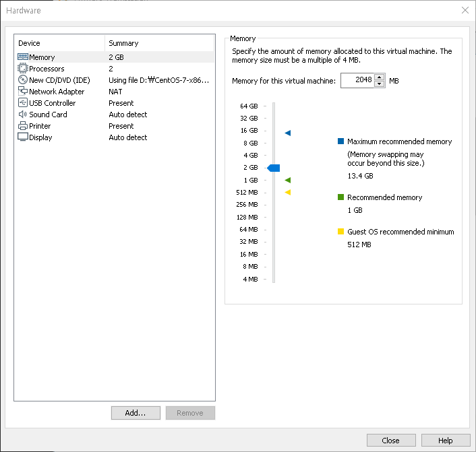Select the Printer row label

pyautogui.click(x=40, y=126)
